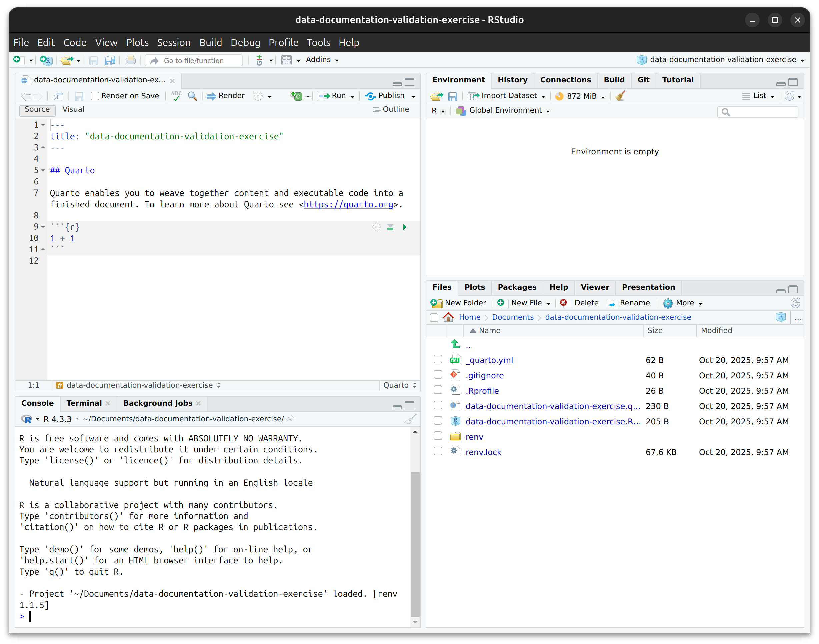Click the clear console broom icon
Screen dimensions: 819x644
tap(410, 419)
